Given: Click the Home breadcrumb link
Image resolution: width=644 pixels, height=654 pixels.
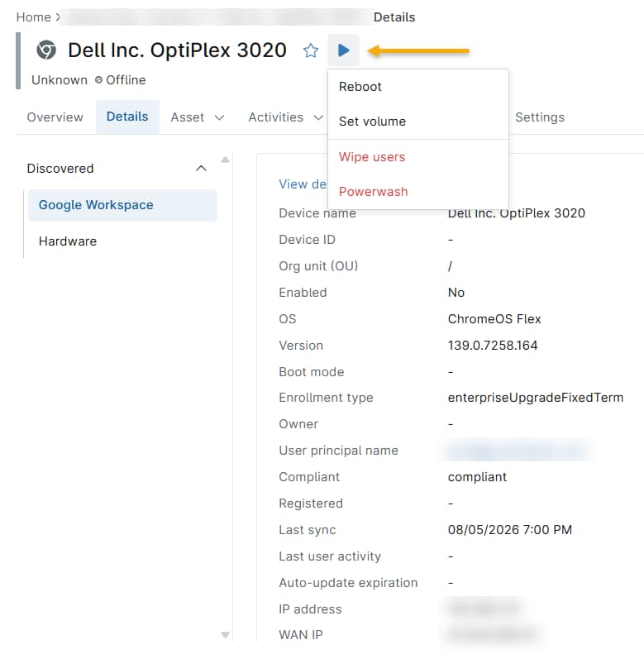Looking at the screenshot, I should coord(33,17).
